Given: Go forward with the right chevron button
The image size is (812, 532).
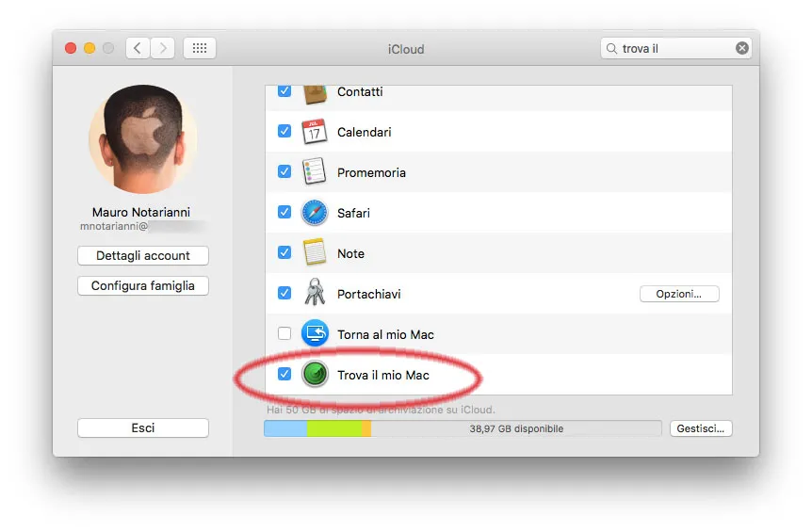Looking at the screenshot, I should pyautogui.click(x=163, y=48).
